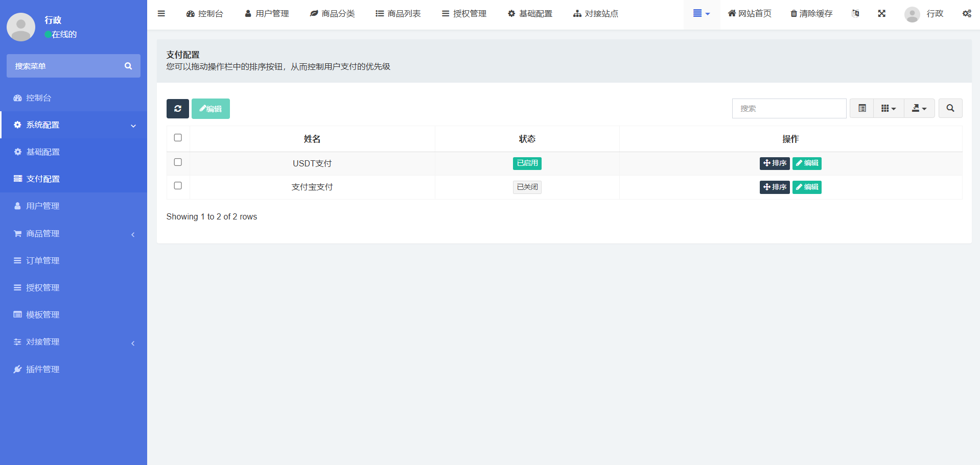Open 控制台 in the top navigation
Screen dimensions: 980x465
[x=205, y=14]
